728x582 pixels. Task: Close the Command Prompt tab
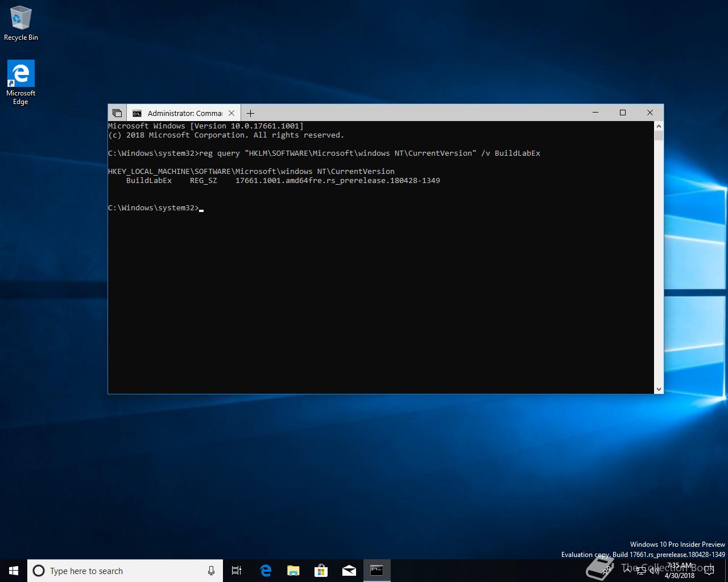pyautogui.click(x=231, y=113)
